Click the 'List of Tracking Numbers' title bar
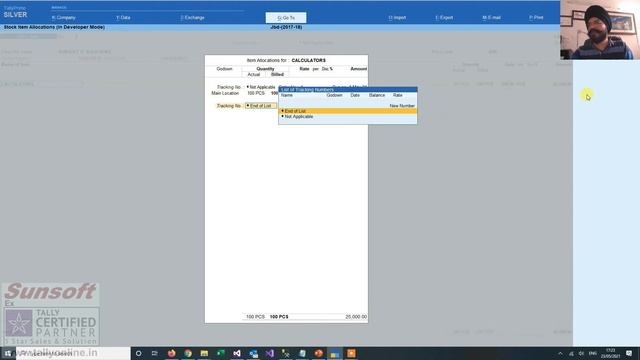The height and width of the screenshot is (360, 640). pos(348,89)
